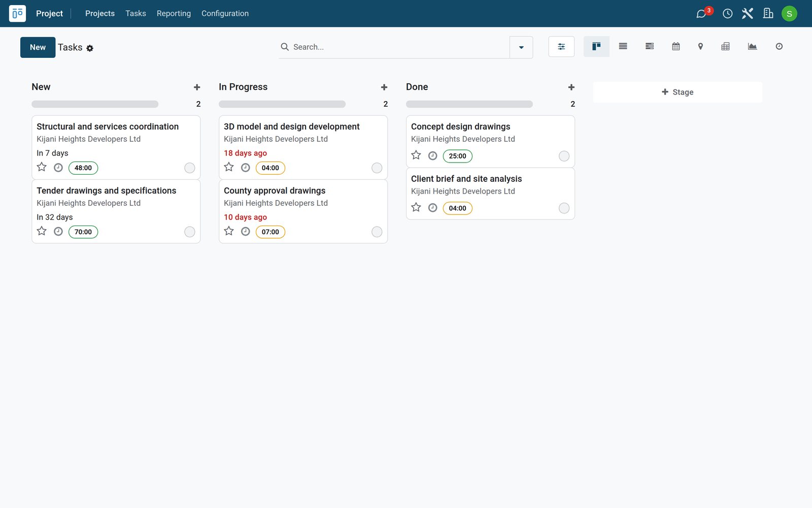Open Tasks settings gear icon
The width and height of the screenshot is (812, 508).
90,48
